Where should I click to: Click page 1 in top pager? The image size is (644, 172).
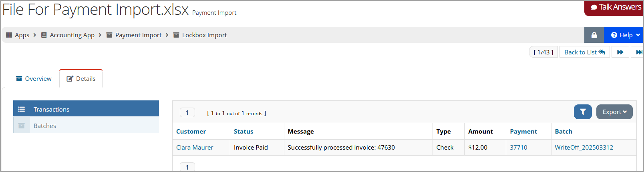coord(187,113)
